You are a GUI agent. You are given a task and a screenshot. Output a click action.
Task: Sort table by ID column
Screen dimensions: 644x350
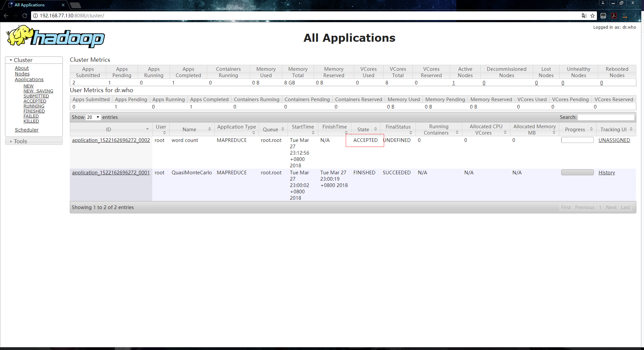point(111,129)
